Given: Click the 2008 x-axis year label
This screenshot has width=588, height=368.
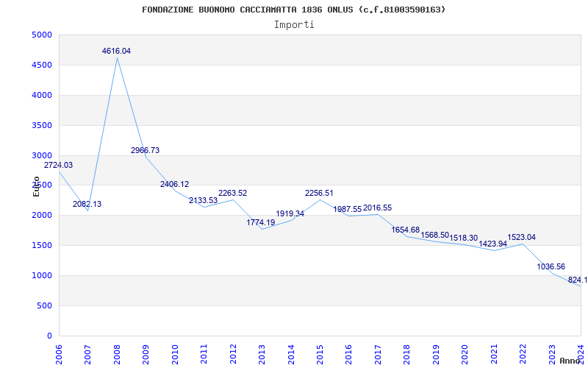Looking at the screenshot, I should (x=117, y=354).
